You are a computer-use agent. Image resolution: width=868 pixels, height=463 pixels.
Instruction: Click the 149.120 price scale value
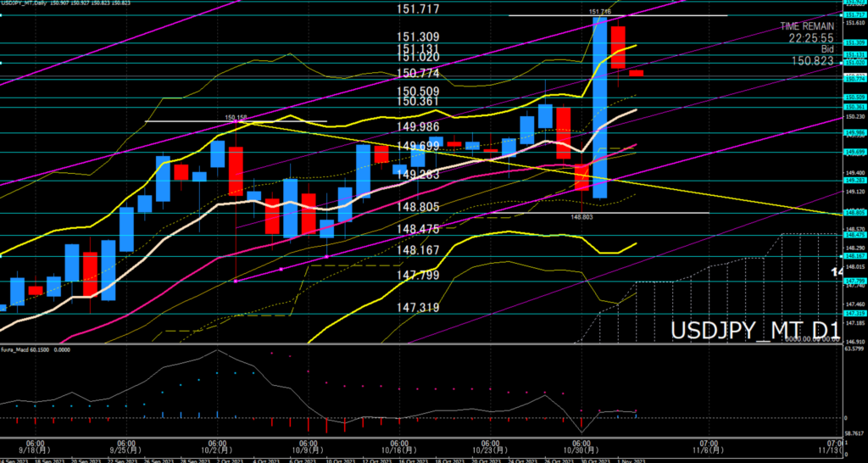pos(854,192)
